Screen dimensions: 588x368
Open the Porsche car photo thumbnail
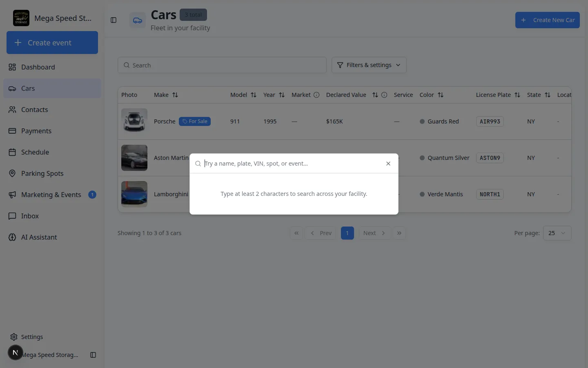[134, 121]
